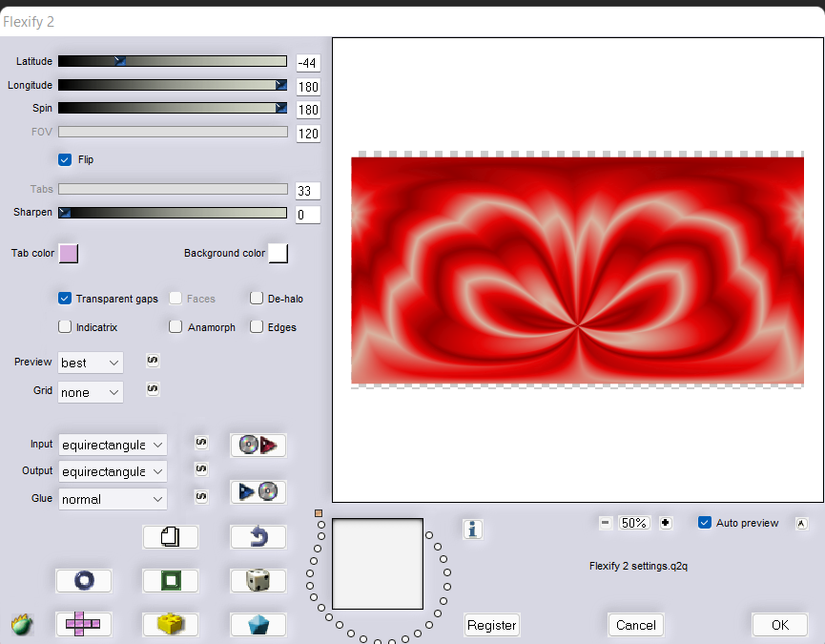Click the dice randomize button
This screenshot has width=825, height=644.
(x=258, y=580)
